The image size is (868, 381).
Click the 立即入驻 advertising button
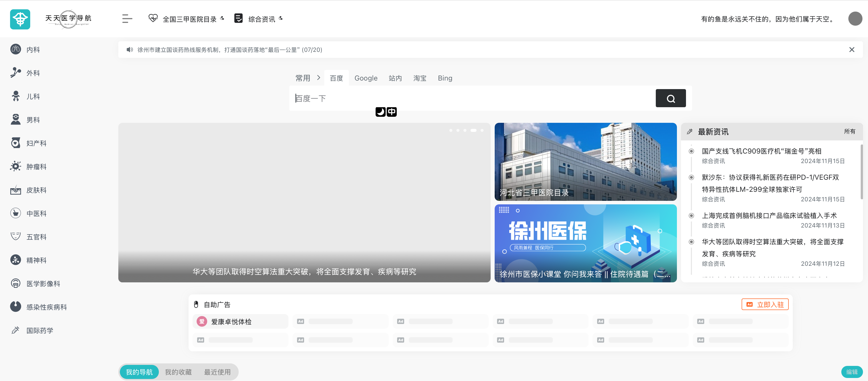tap(765, 304)
